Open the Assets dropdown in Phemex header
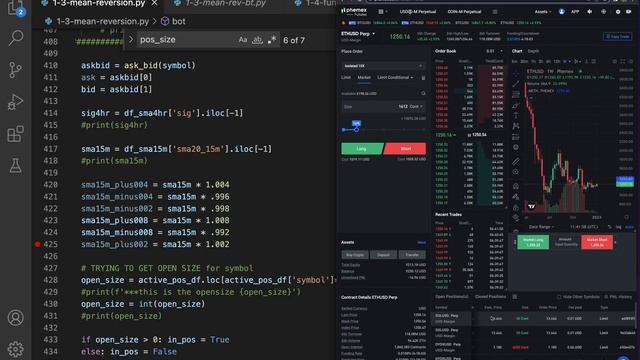The width and height of the screenshot is (640, 360). point(542,12)
